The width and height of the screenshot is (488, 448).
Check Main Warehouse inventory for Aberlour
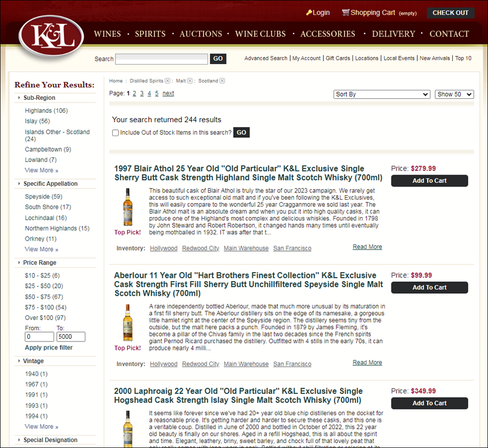click(x=246, y=364)
